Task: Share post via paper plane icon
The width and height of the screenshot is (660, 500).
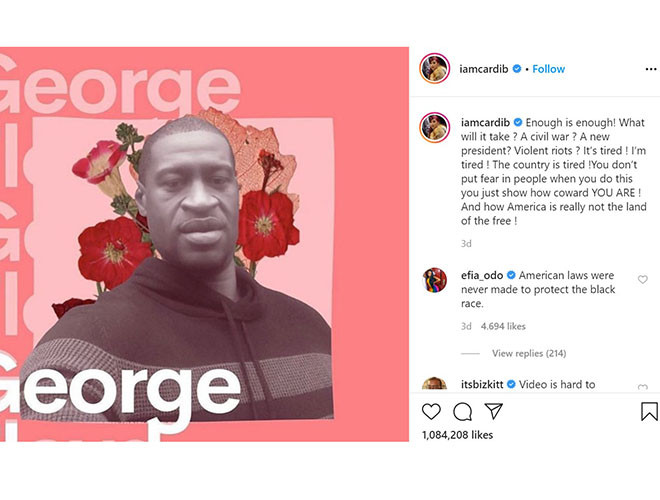Action: click(x=493, y=411)
